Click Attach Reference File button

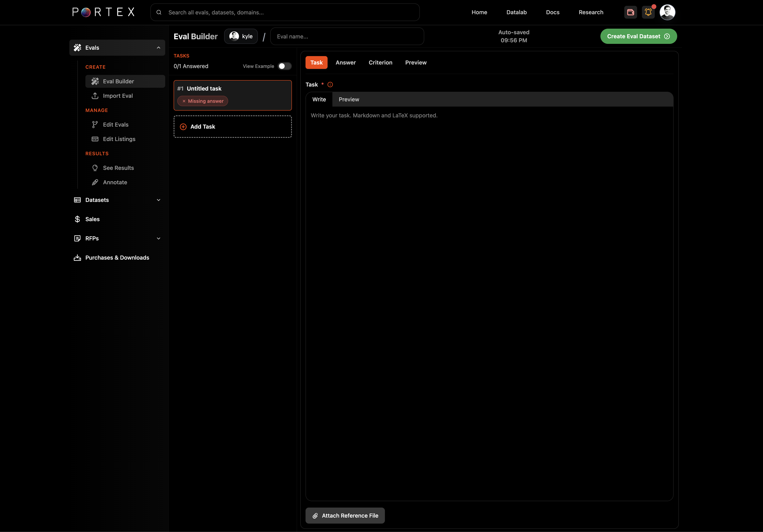345,515
